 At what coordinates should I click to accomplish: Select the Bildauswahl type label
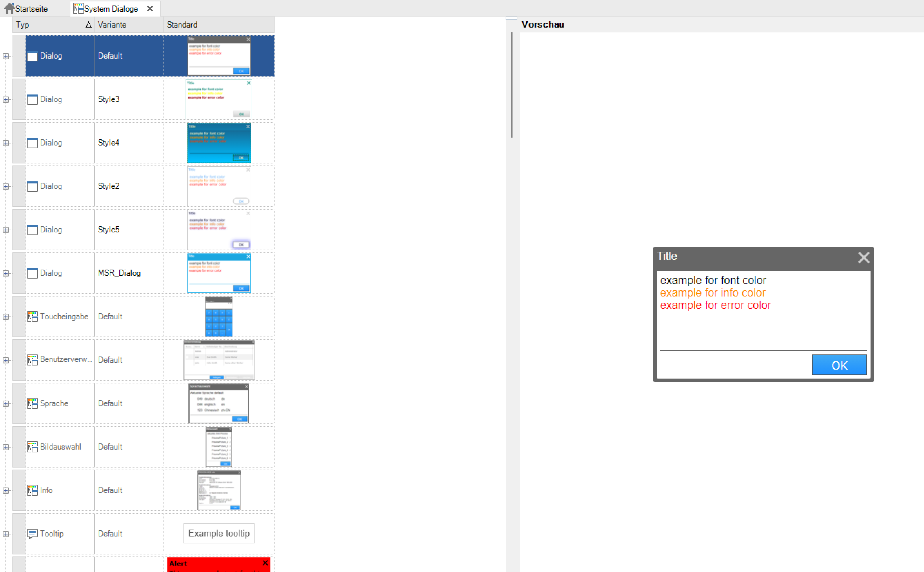(61, 447)
